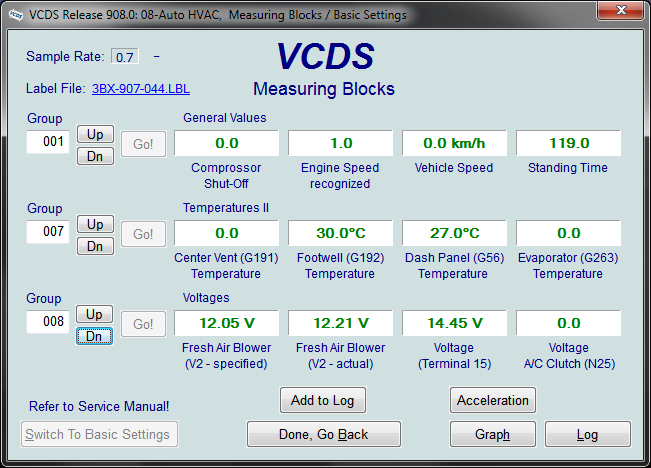The image size is (651, 468).
Task: Open the Graph view button
Action: (x=492, y=434)
